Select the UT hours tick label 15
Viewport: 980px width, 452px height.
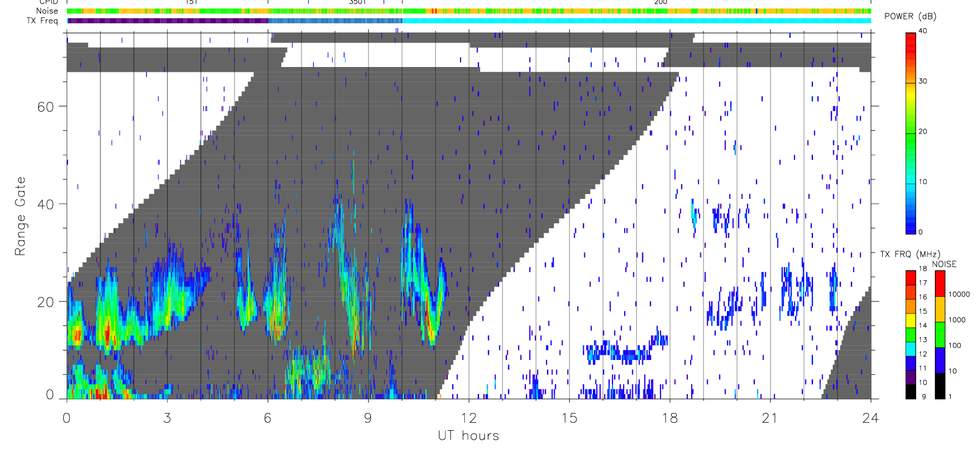pyautogui.click(x=569, y=418)
